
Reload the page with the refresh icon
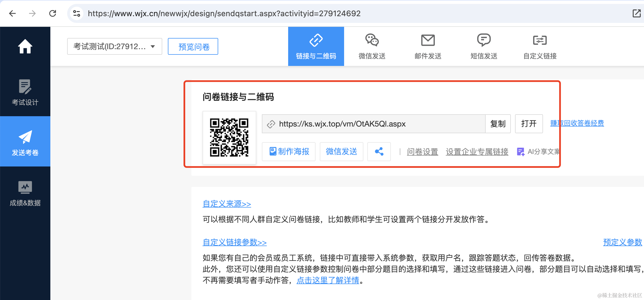point(53,13)
